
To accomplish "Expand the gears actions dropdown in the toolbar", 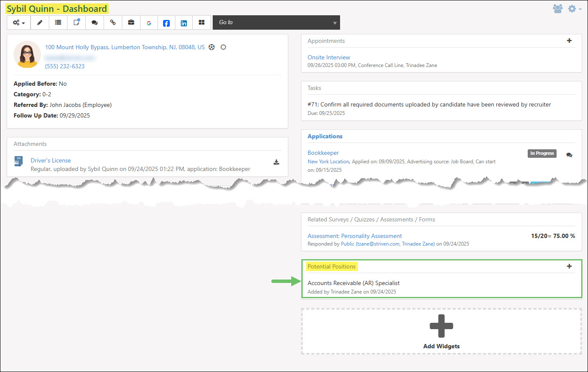I will (18, 22).
